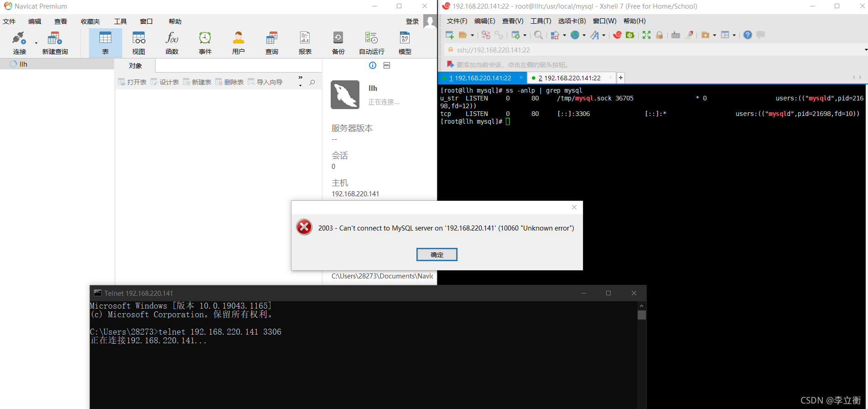Click the Xshell ssh address bar
Screen dimensions: 868x409
(655, 50)
